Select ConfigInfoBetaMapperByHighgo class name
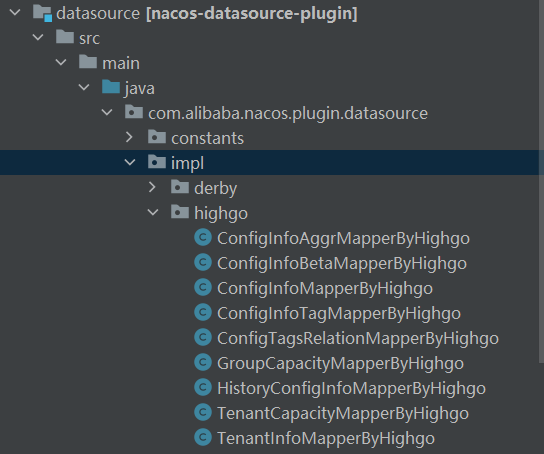The width and height of the screenshot is (544, 454). coord(342,264)
